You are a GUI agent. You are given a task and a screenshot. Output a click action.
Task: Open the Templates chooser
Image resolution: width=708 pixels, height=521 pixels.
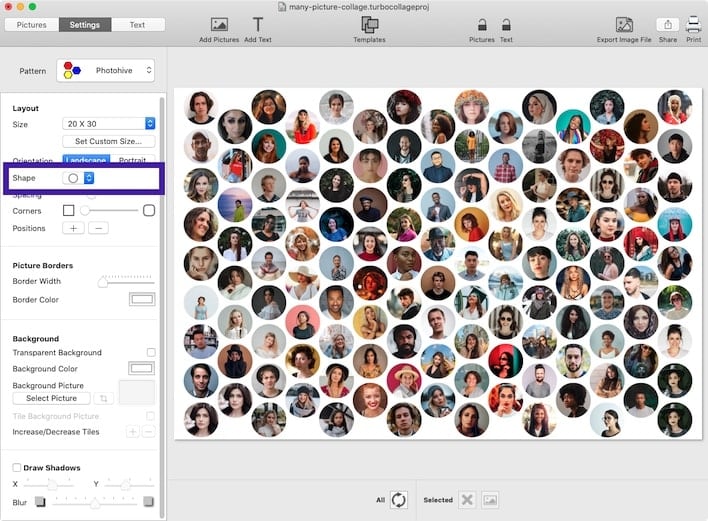point(369,25)
